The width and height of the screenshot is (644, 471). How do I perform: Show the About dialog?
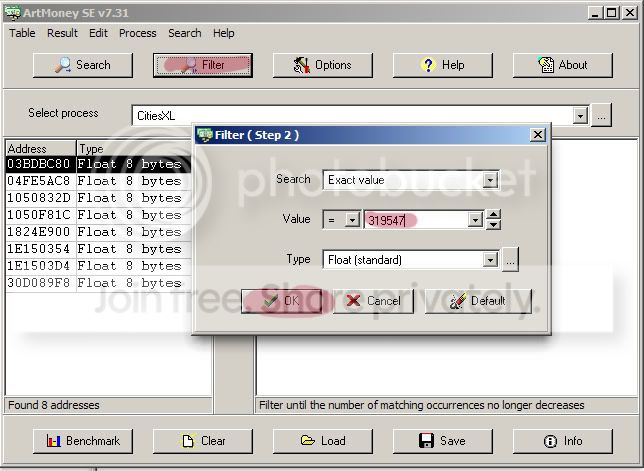click(x=563, y=65)
